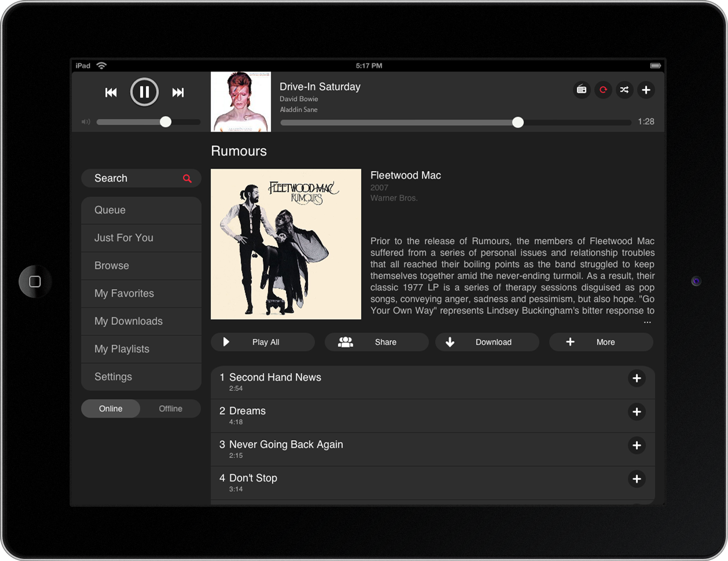728x561 pixels.
Task: Add the current song using top plus icon
Action: coord(646,90)
